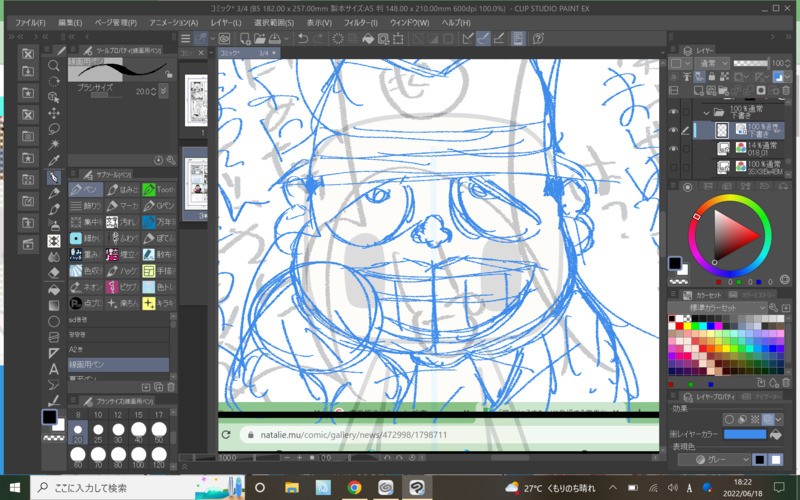Open the ウィンドウ(W) menu
Screen dimensions: 800x500
coord(410,23)
